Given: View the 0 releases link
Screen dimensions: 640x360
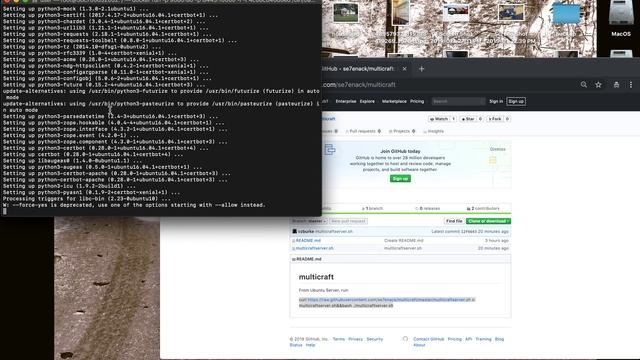Looking at the screenshot, I should coord(427,209).
